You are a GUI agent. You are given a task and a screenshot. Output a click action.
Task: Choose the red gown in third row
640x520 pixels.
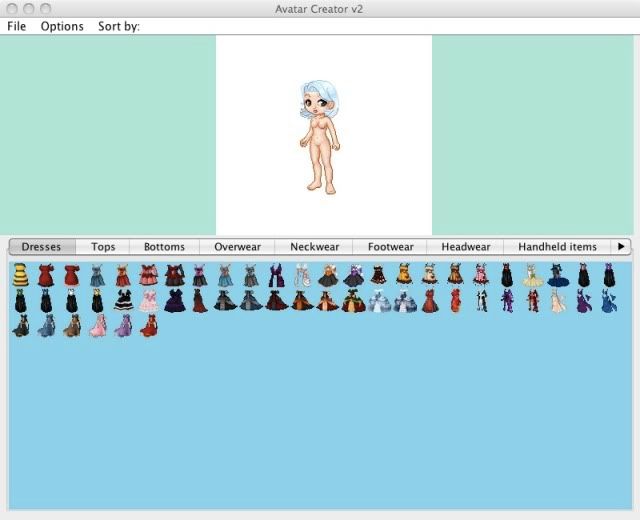(x=149, y=326)
